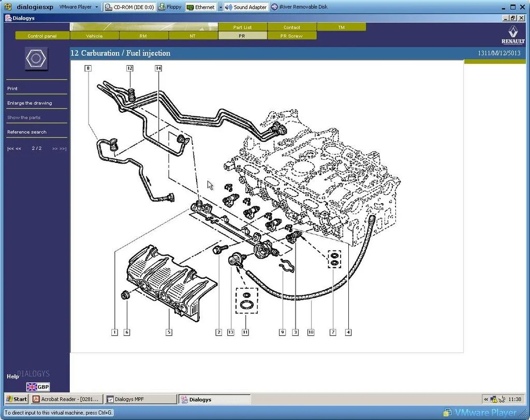Go to first page with |<< button
Viewport: 530px width, 420px height.
click(10, 148)
